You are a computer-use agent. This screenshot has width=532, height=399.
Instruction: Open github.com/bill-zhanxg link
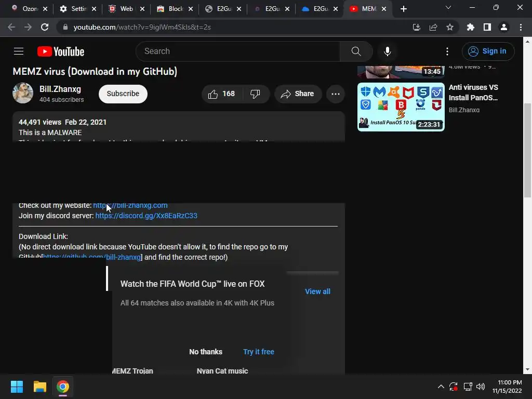(x=91, y=257)
